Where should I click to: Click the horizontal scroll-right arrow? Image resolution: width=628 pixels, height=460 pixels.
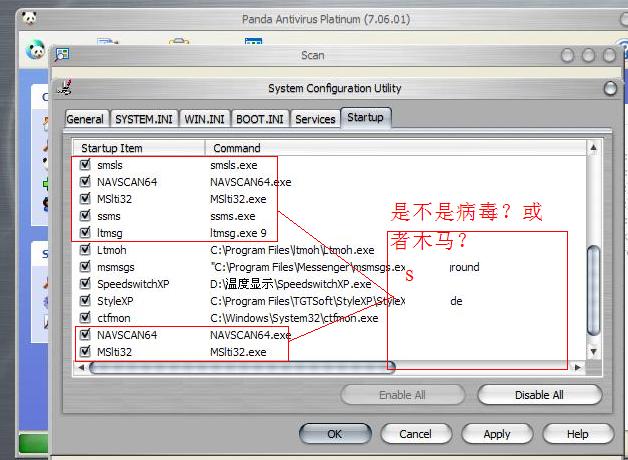tap(578, 367)
